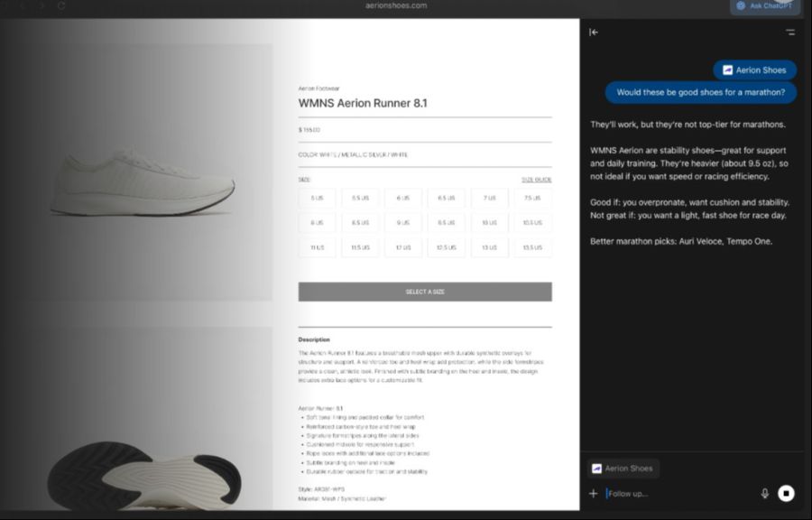Select size 13.5 US

(532, 247)
